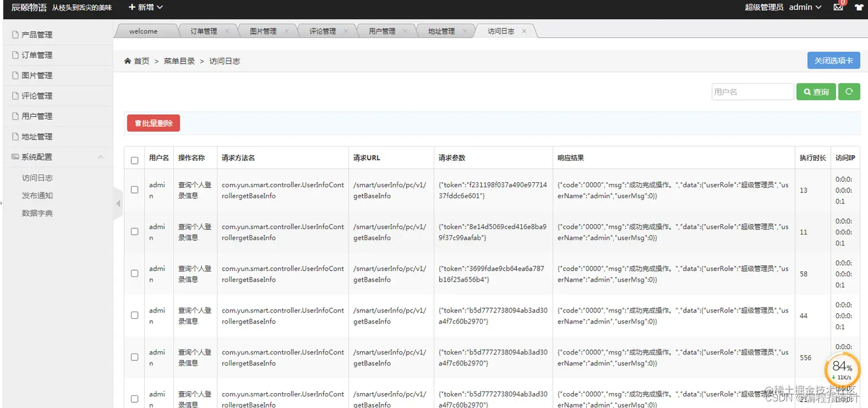Click the green 查询 search button
868x408 pixels.
pos(816,91)
